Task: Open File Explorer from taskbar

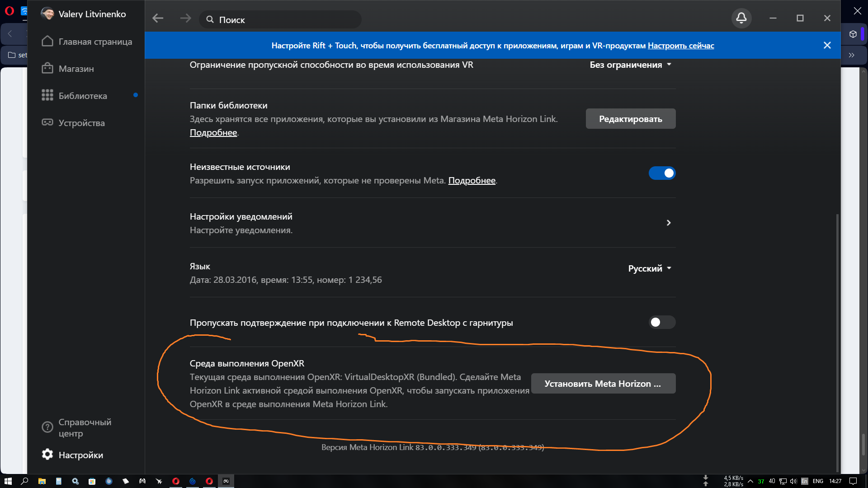Action: pos(42,481)
